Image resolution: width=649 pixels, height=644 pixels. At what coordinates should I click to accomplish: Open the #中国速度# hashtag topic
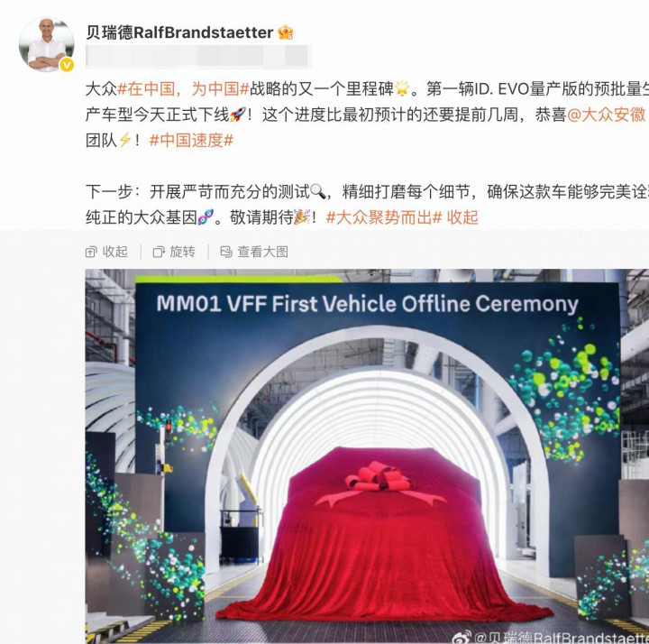191,141
